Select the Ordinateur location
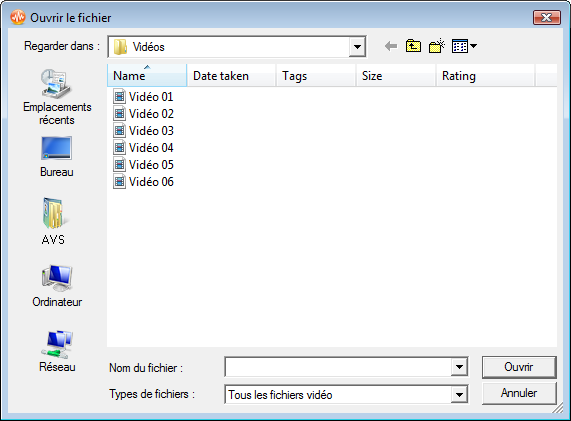 pyautogui.click(x=57, y=286)
